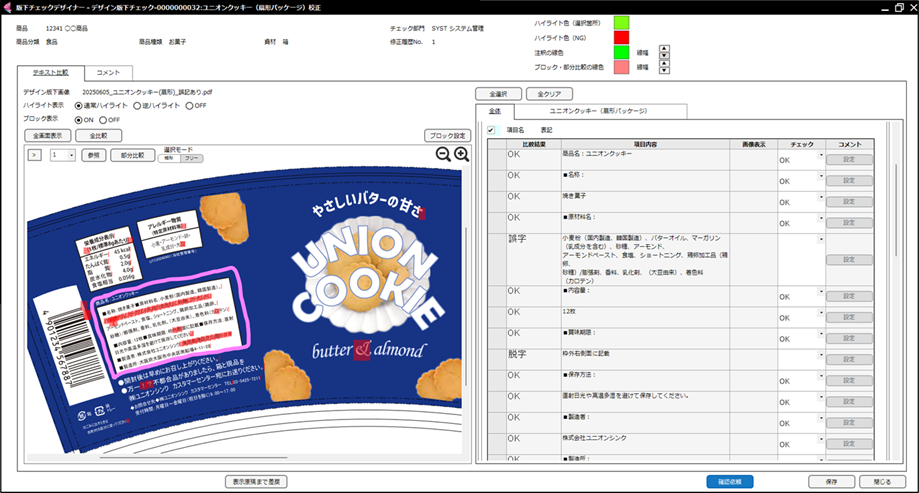Viewport: 919px width, 493px height.
Task: Pick the 注釈の線色 green swatch
Action: [621, 52]
